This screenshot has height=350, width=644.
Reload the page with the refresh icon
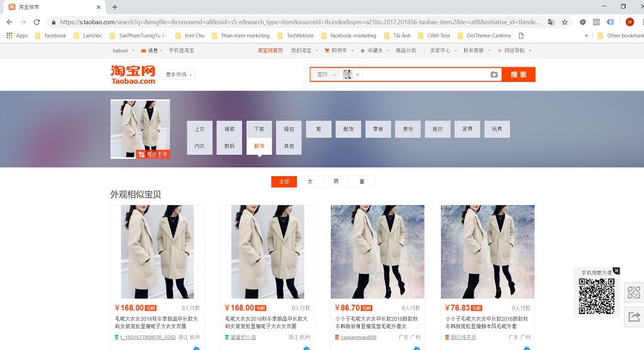(x=36, y=22)
